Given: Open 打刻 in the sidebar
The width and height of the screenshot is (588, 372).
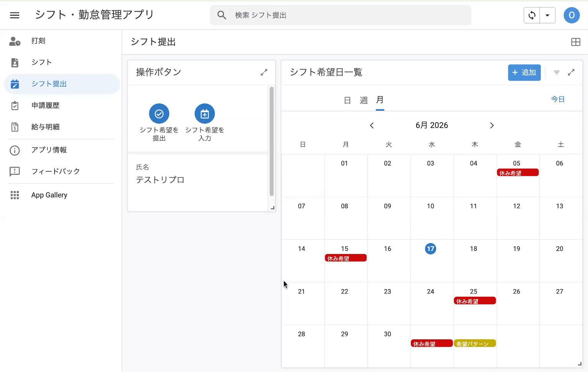Looking at the screenshot, I should click(62, 41).
